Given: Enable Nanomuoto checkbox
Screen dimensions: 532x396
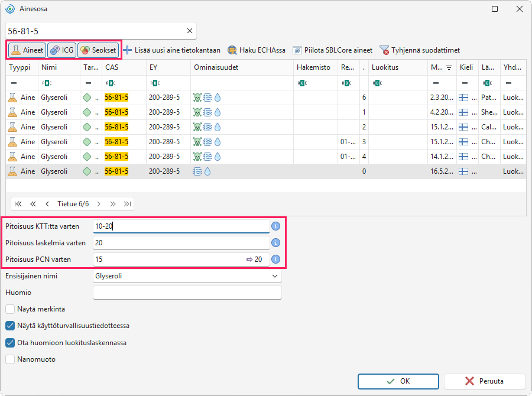Looking at the screenshot, I should [10, 359].
